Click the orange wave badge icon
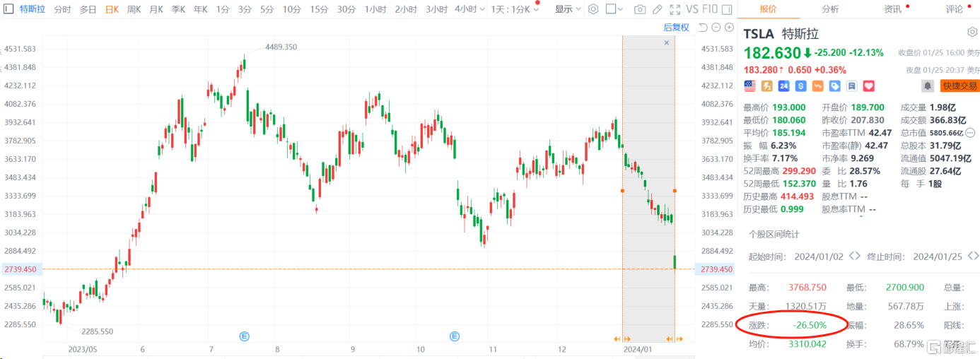This screenshot has height=359, width=980. click(817, 86)
